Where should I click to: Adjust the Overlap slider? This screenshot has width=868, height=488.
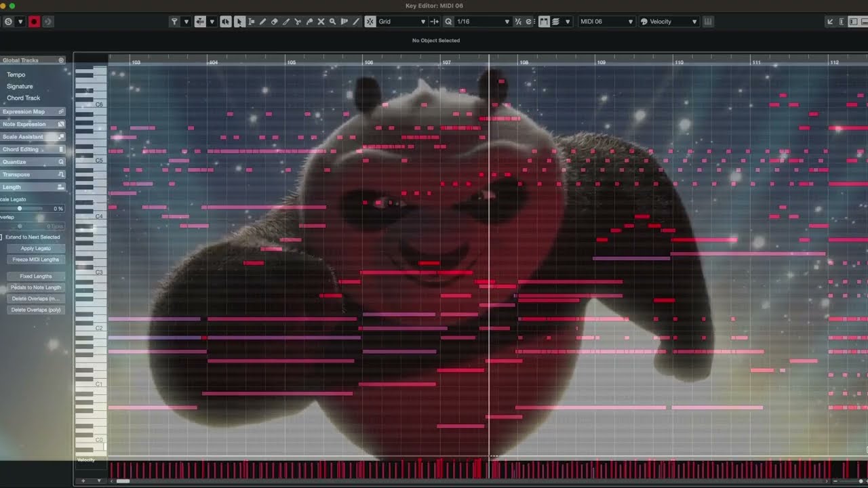[20, 226]
